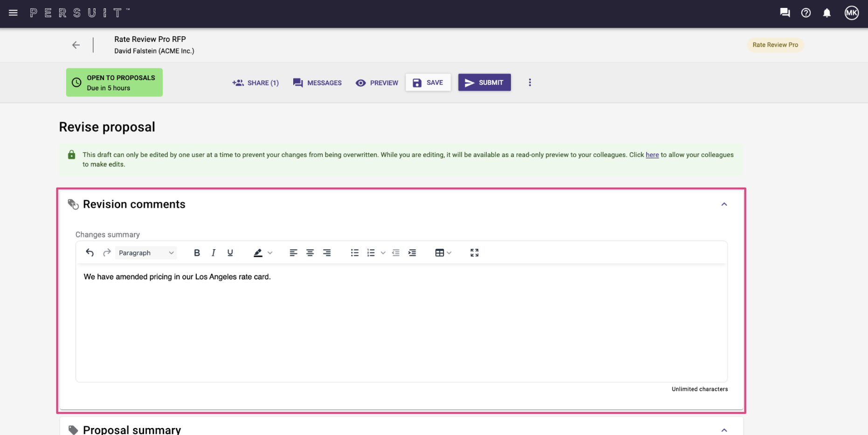Center align the text
The width and height of the screenshot is (868, 435).
(310, 252)
